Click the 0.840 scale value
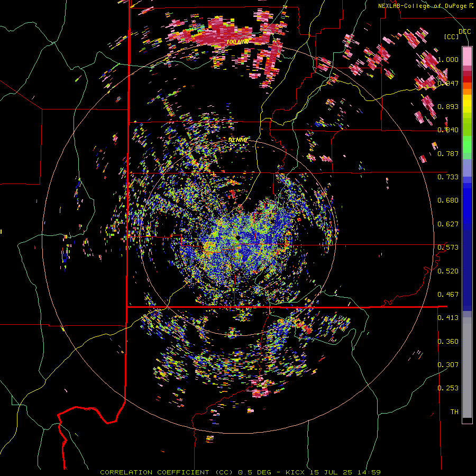 pos(448,130)
